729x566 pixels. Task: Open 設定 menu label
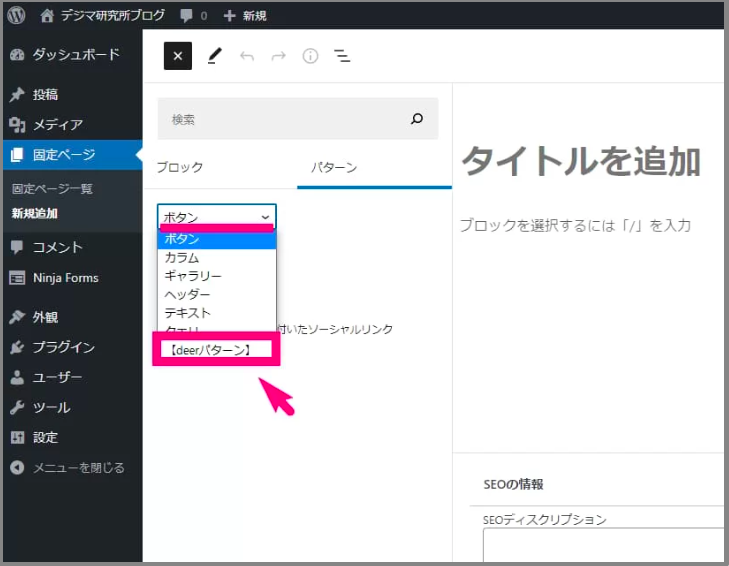tap(45, 437)
